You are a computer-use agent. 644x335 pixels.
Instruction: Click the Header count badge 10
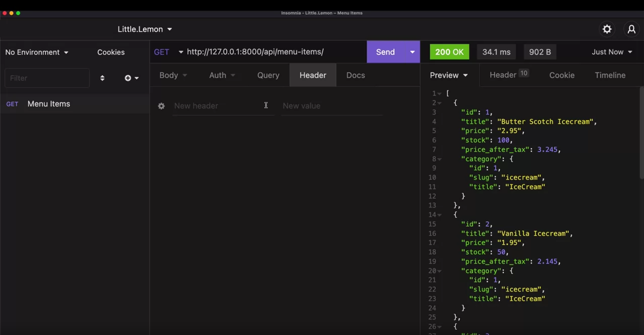click(524, 73)
